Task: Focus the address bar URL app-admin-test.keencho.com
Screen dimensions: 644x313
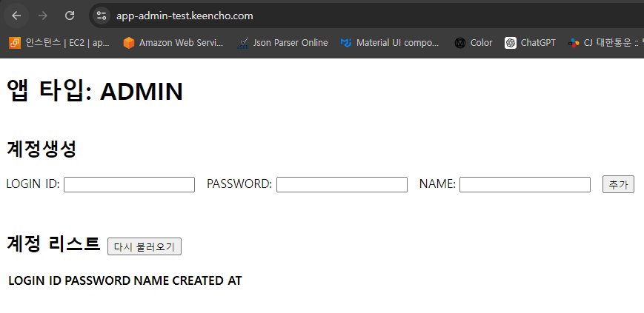Action: pyautogui.click(x=185, y=16)
